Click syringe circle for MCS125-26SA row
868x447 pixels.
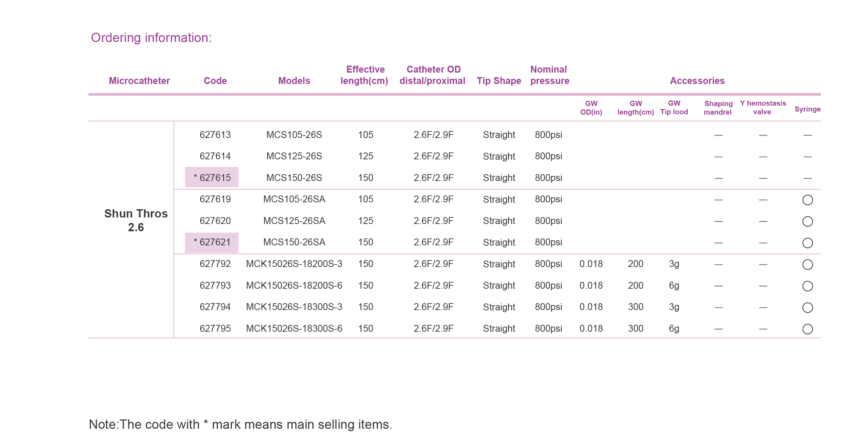coord(807,221)
